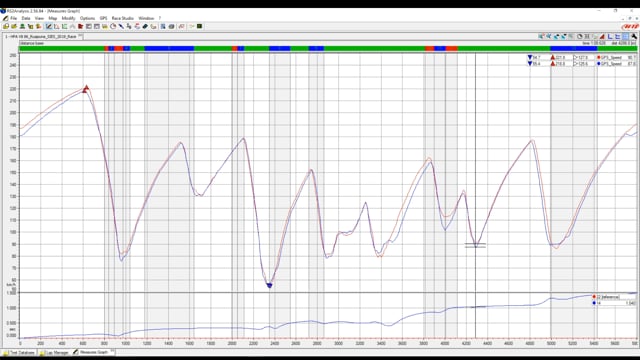The height and width of the screenshot is (360, 640).
Task: Click the round clock icon in graph toolbar
Action: tap(579, 36)
